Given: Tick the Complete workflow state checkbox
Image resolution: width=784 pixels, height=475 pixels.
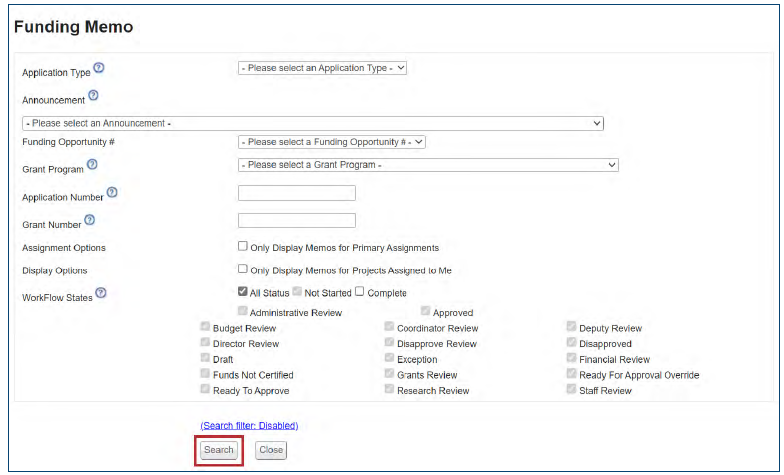Looking at the screenshot, I should click(x=360, y=292).
